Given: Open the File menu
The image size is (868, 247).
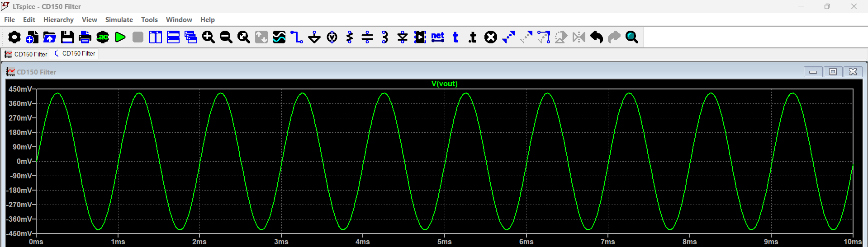Looking at the screenshot, I should [9, 20].
